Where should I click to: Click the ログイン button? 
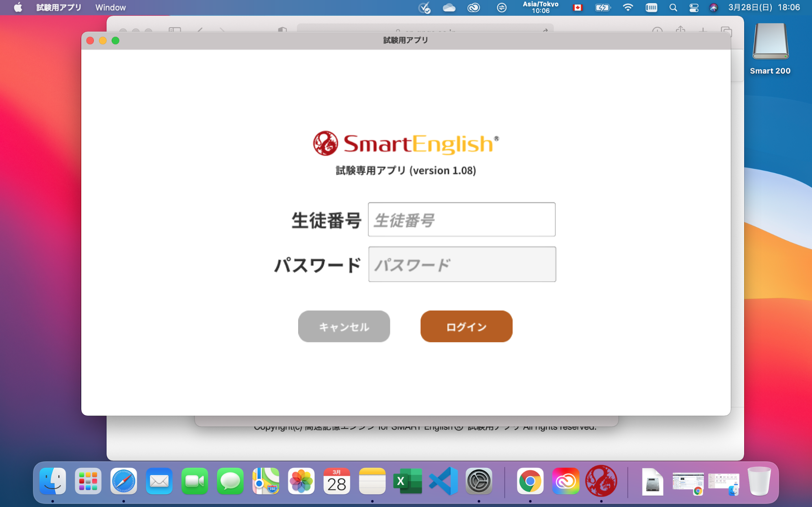(466, 326)
